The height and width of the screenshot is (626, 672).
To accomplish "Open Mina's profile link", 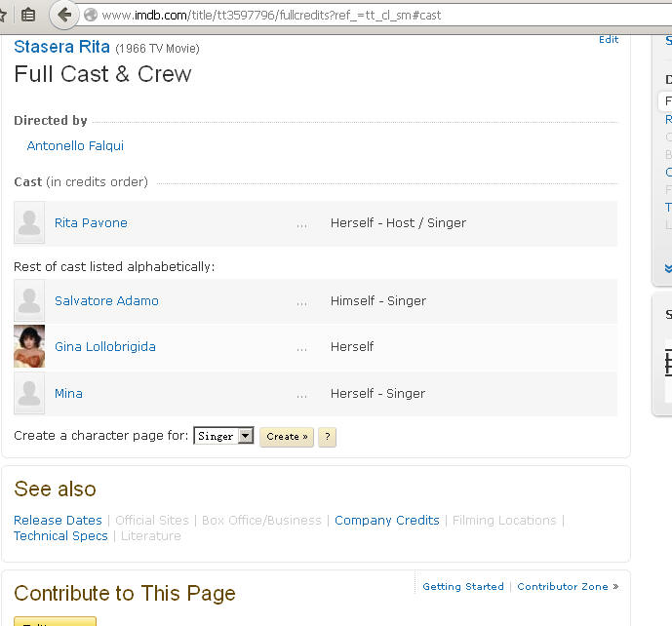I will point(68,393).
